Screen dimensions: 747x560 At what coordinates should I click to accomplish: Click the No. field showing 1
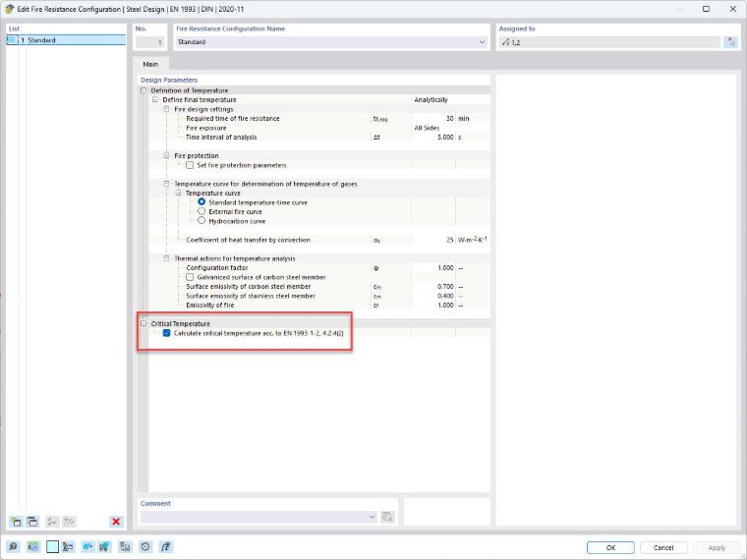[149, 42]
